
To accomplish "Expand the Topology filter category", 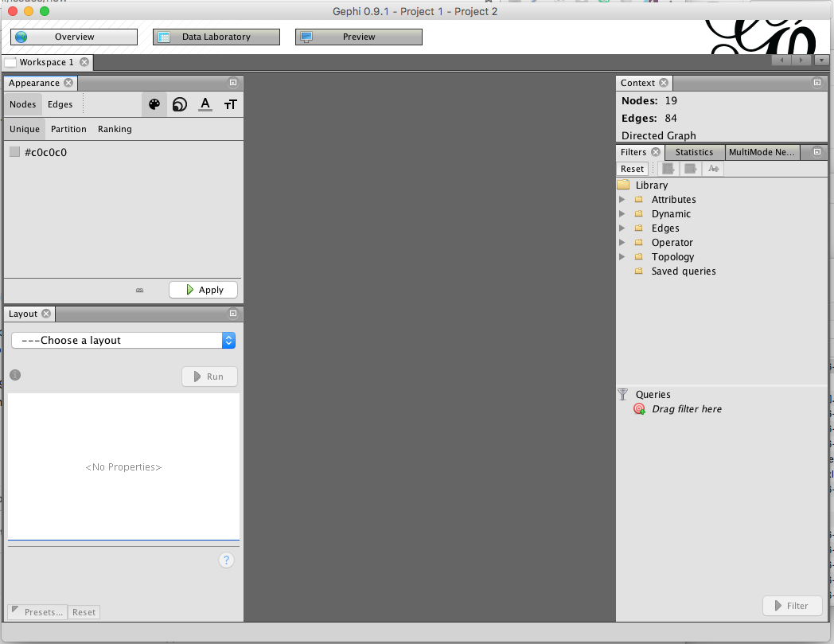I will 622,256.
